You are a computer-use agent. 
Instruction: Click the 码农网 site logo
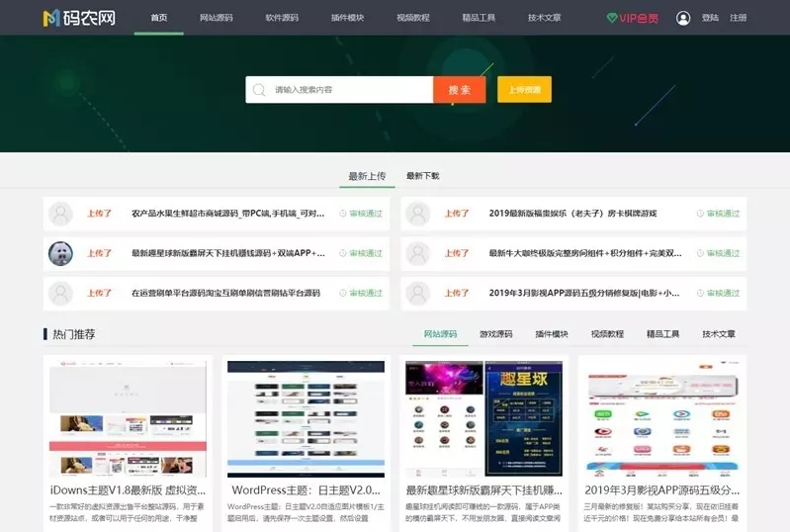65,18
